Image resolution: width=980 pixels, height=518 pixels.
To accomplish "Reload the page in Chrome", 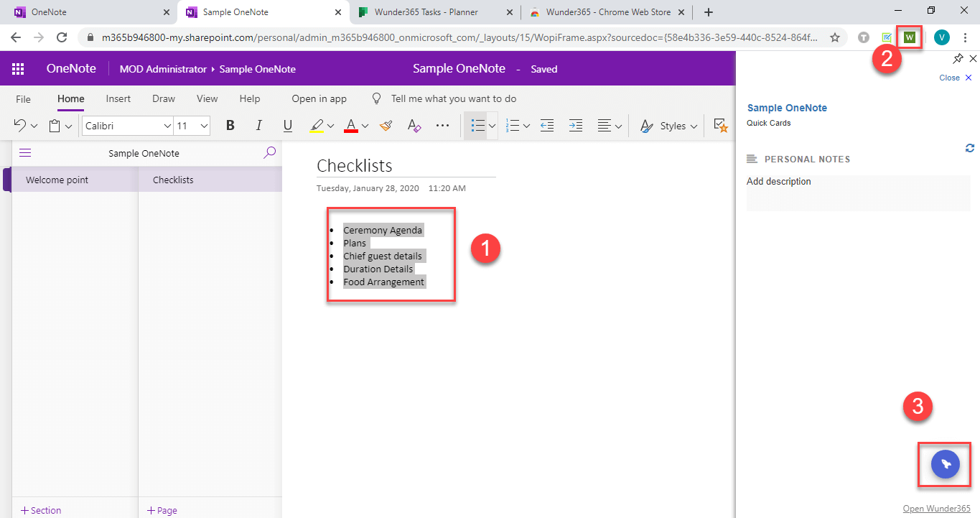I will pyautogui.click(x=62, y=37).
